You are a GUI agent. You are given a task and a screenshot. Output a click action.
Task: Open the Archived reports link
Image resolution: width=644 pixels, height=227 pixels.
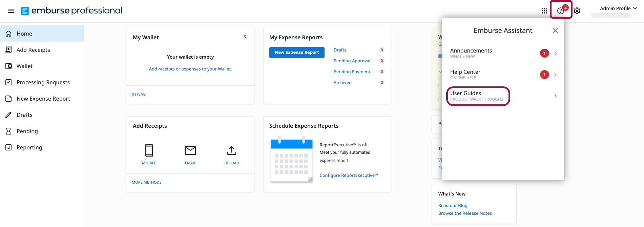342,82
